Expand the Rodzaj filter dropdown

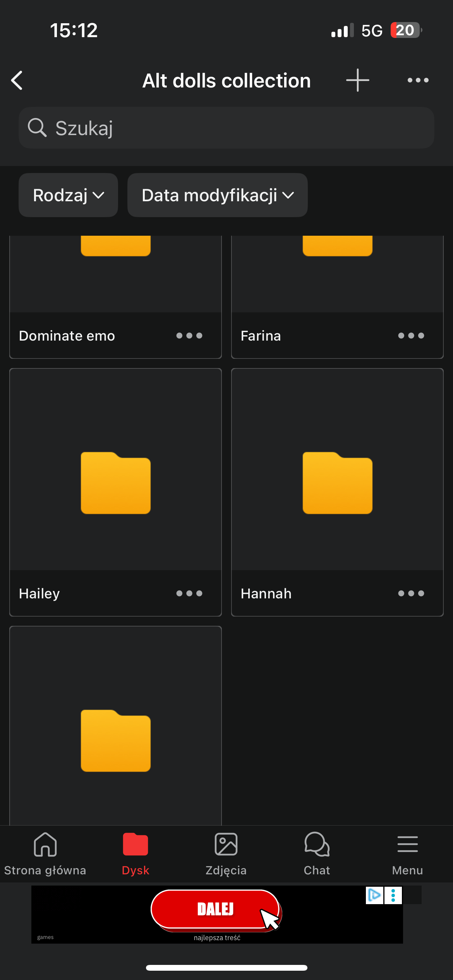click(x=68, y=195)
